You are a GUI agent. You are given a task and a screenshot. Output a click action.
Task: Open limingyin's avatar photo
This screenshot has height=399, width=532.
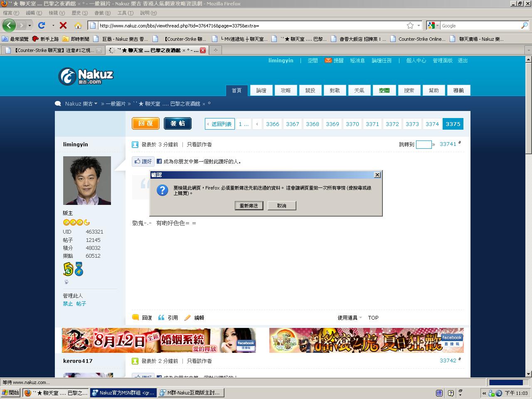point(87,180)
